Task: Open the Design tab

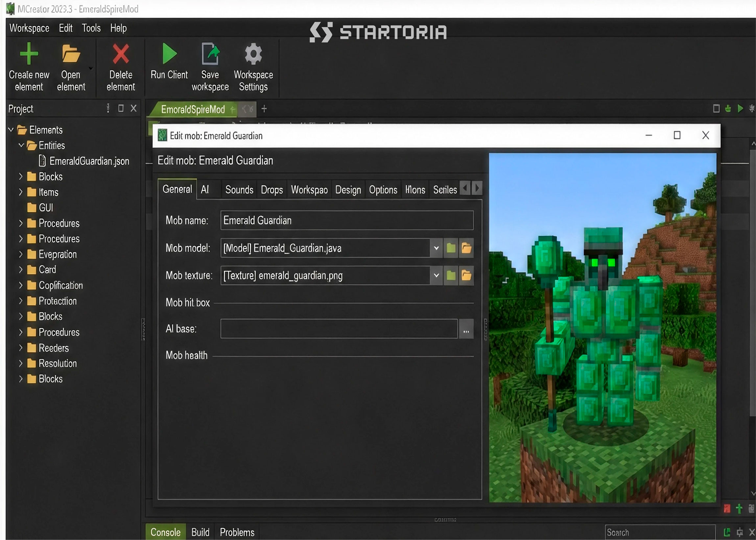Action: click(x=348, y=189)
